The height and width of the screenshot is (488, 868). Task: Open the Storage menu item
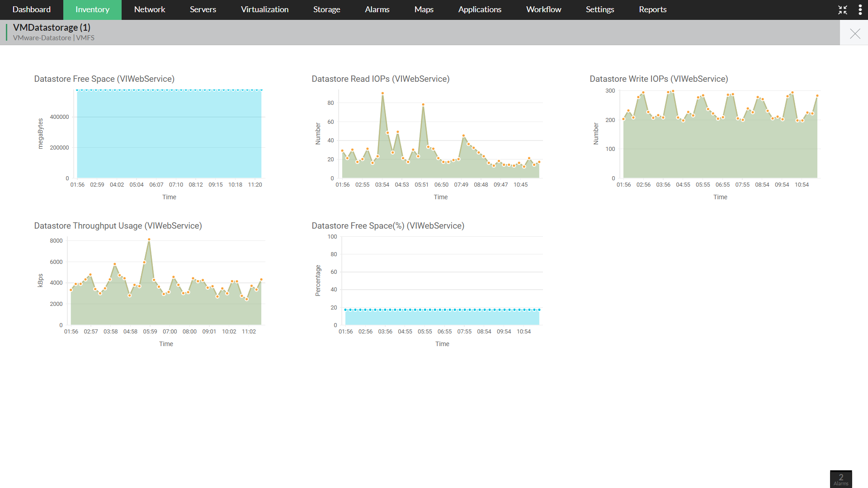(326, 9)
